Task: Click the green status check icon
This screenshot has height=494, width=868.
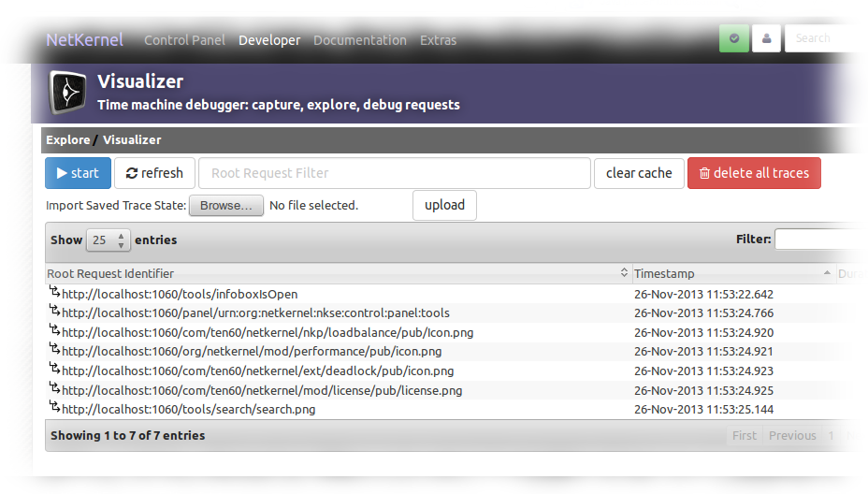Action: (x=734, y=38)
